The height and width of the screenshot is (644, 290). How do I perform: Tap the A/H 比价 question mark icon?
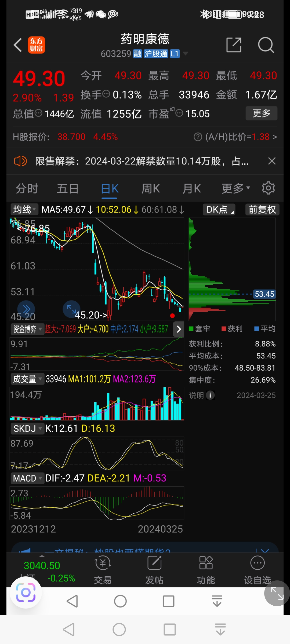[198, 137]
